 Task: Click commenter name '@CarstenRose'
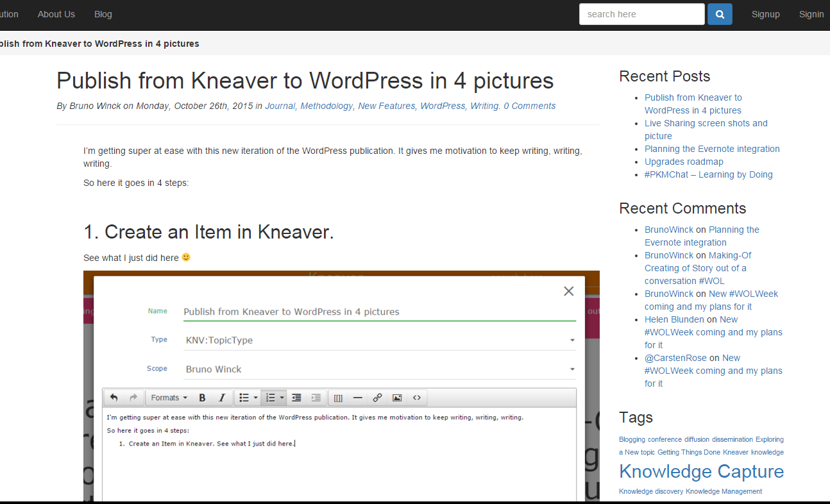coord(675,358)
